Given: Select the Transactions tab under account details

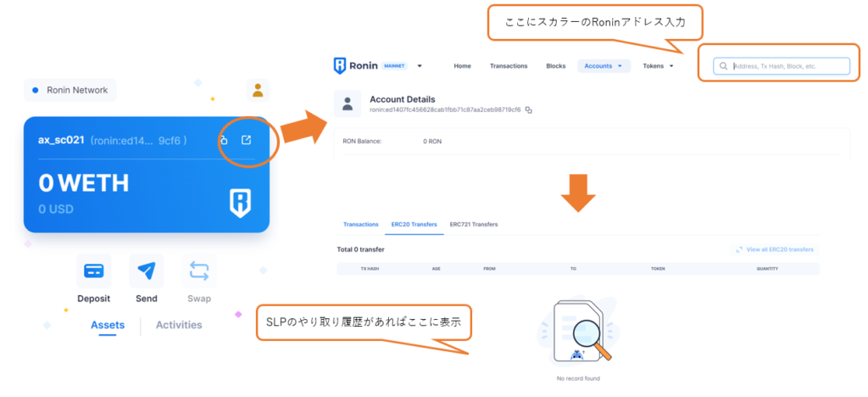Looking at the screenshot, I should click(x=360, y=224).
